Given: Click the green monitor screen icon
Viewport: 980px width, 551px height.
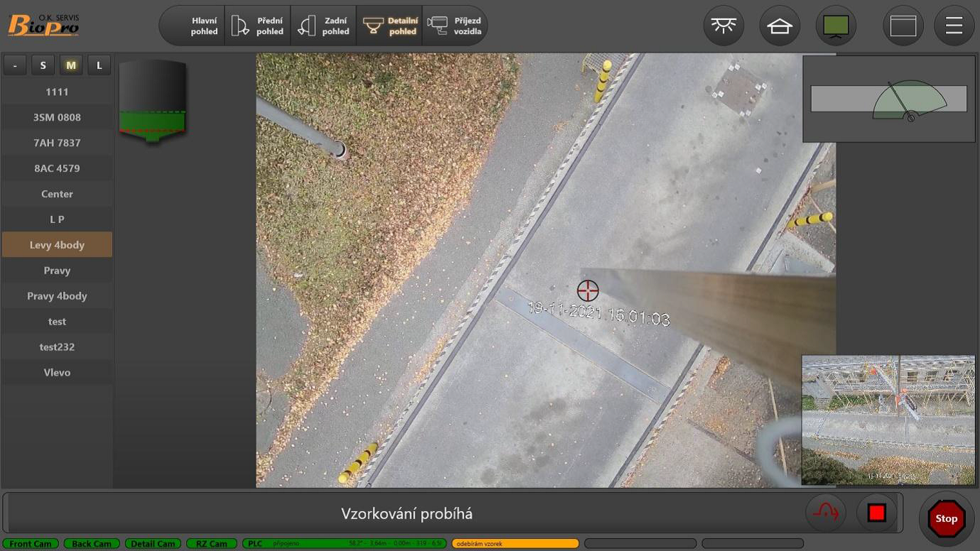Looking at the screenshot, I should (x=836, y=26).
